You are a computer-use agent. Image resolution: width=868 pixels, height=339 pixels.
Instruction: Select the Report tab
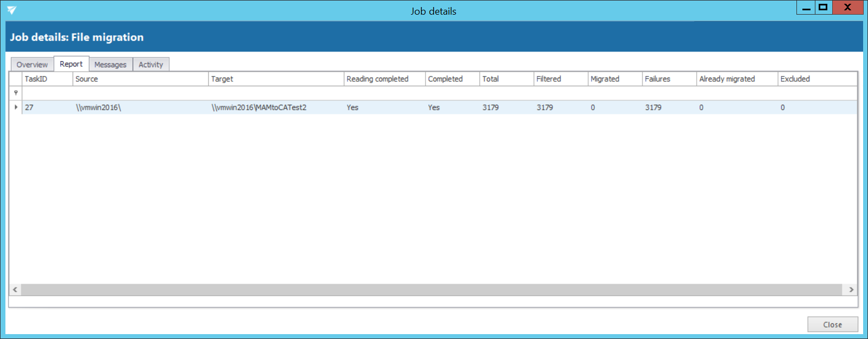(x=71, y=64)
